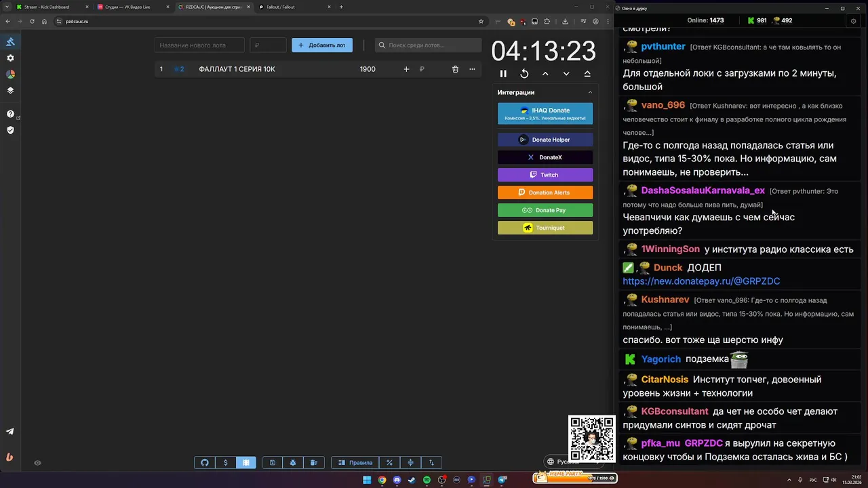Image resolution: width=868 pixels, height=488 pixels.
Task: Connect the Donate Pay integration
Action: click(x=545, y=210)
